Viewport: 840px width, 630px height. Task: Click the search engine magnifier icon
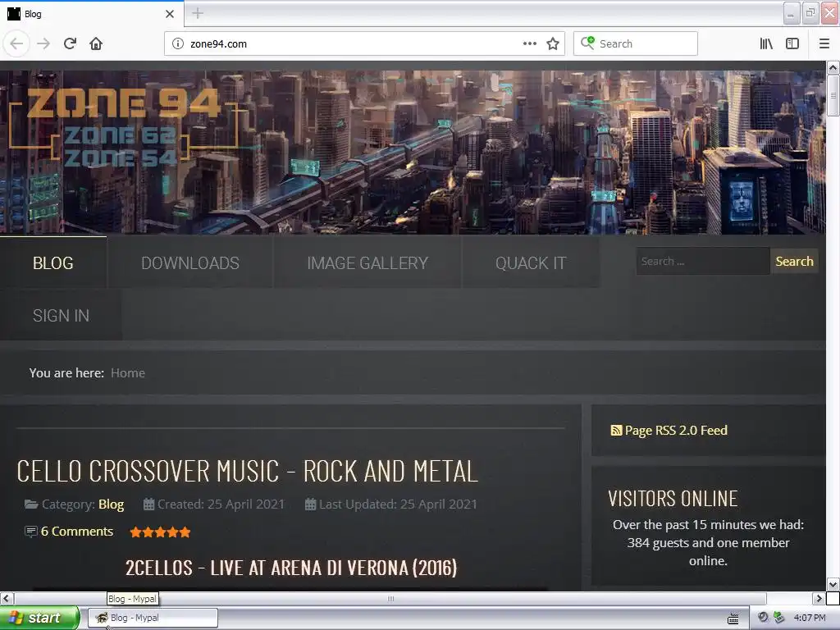(587, 43)
